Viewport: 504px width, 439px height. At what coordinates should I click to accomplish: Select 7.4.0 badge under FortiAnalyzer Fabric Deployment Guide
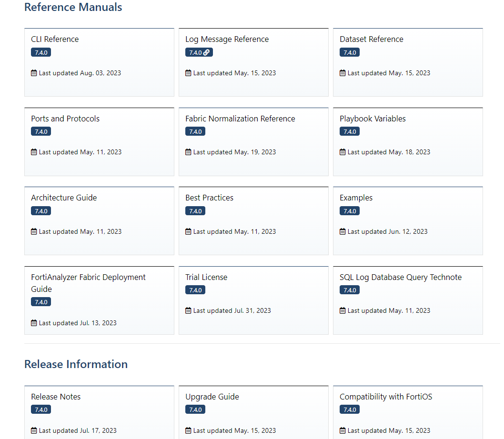tap(41, 302)
